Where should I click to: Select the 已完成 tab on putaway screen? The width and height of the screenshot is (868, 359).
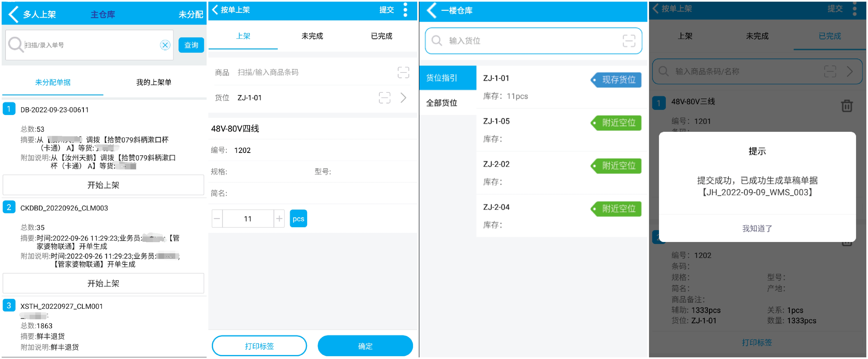[x=381, y=36]
